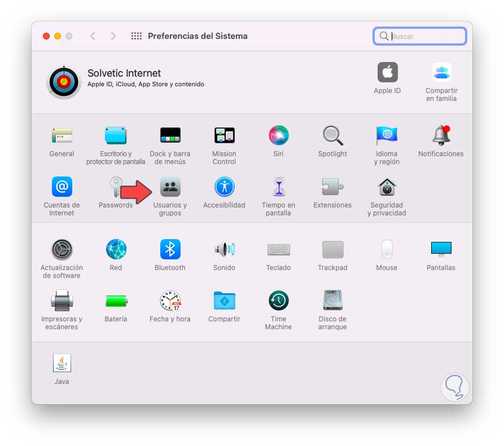The height and width of the screenshot is (446, 504).
Task: Open Time Machine preferences
Action: (278, 301)
